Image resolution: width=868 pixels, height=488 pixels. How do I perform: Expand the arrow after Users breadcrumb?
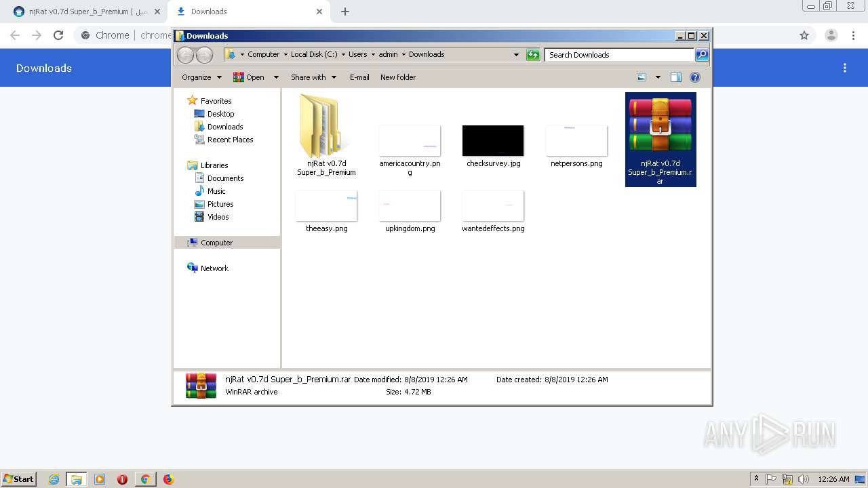click(x=373, y=54)
